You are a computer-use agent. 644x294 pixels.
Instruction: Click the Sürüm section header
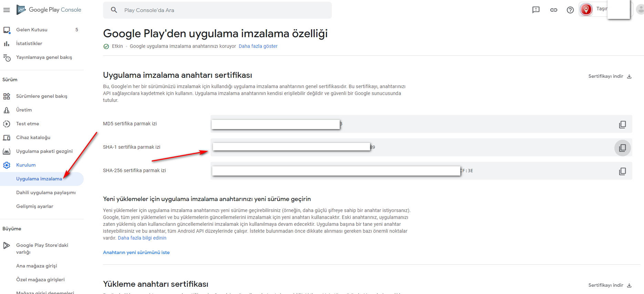[x=10, y=80]
